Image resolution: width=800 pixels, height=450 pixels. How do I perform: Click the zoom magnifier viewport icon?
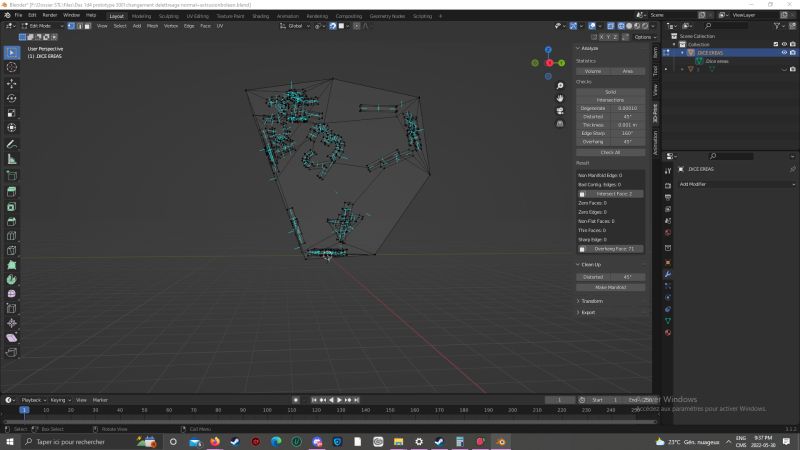click(x=560, y=86)
